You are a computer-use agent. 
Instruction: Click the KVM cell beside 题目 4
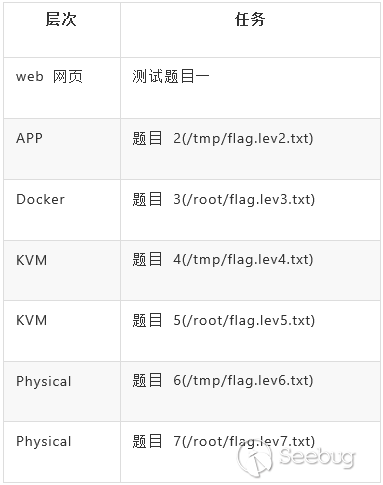[62, 270]
